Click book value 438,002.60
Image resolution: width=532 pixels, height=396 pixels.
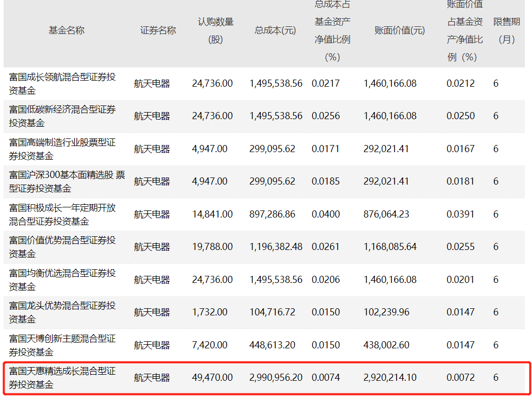pyautogui.click(x=386, y=345)
